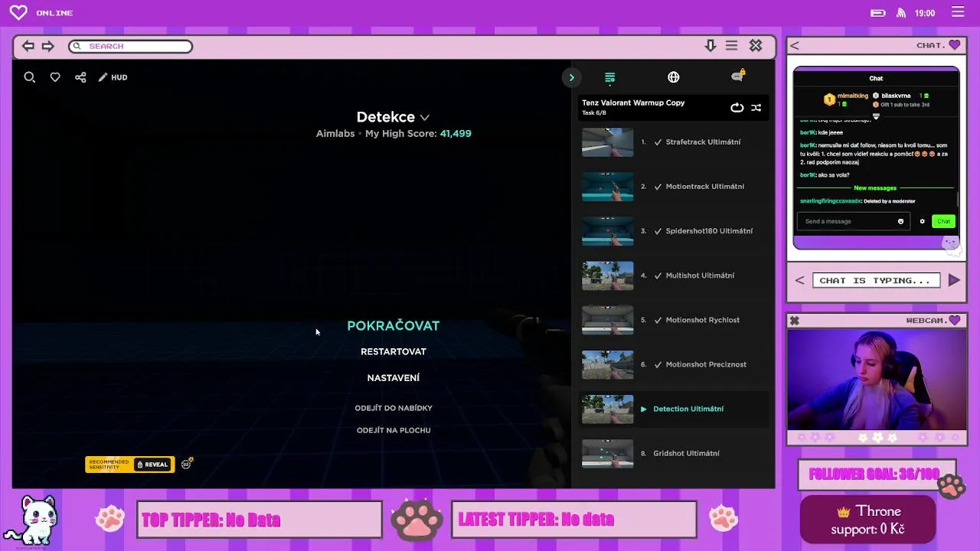This screenshot has height=551, width=980.
Task: Favorite the task with the heart icon
Action: (x=55, y=77)
